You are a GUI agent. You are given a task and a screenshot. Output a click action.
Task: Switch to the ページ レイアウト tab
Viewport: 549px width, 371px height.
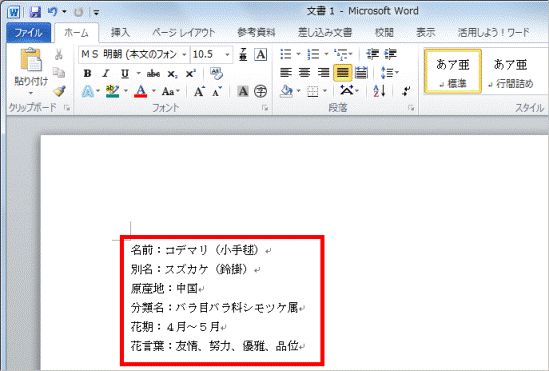pos(183,33)
